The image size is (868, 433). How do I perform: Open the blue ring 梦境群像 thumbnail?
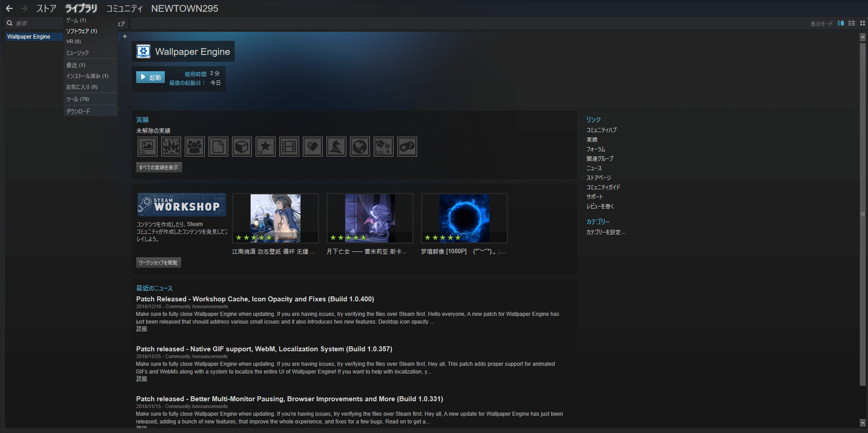(x=464, y=218)
